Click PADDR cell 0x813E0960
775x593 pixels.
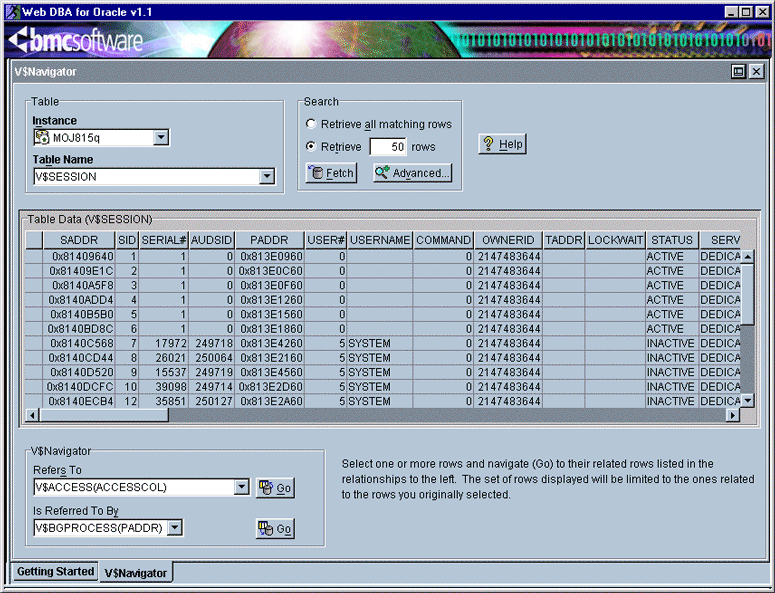[x=271, y=256]
